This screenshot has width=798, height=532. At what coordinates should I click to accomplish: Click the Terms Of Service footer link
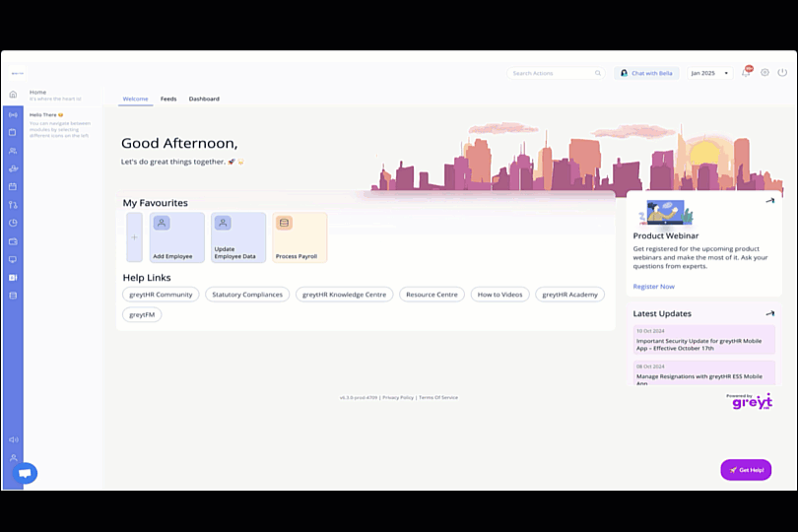pyautogui.click(x=438, y=398)
